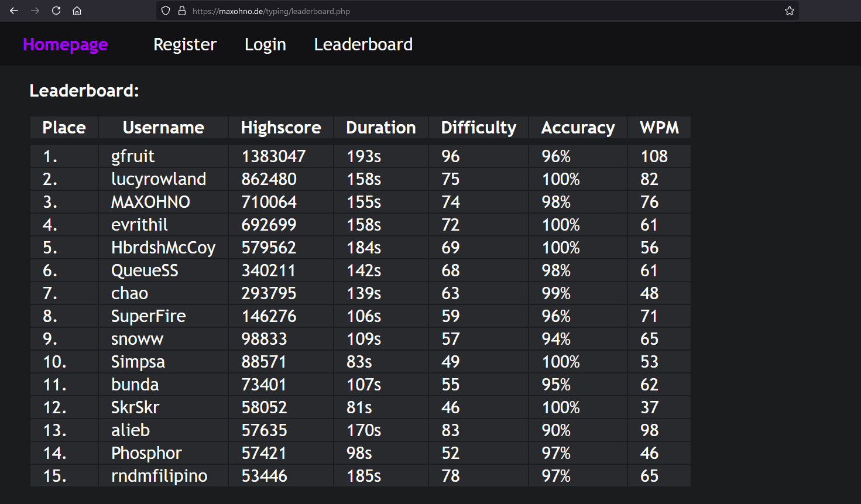Image resolution: width=861 pixels, height=504 pixels.
Task: Click highscore 1383047 cell
Action: pos(273,156)
